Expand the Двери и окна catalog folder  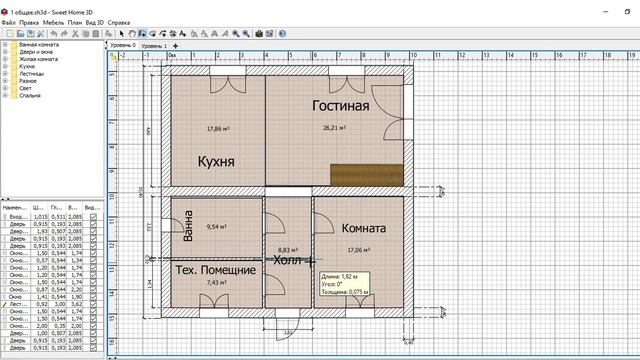pyautogui.click(x=5, y=52)
